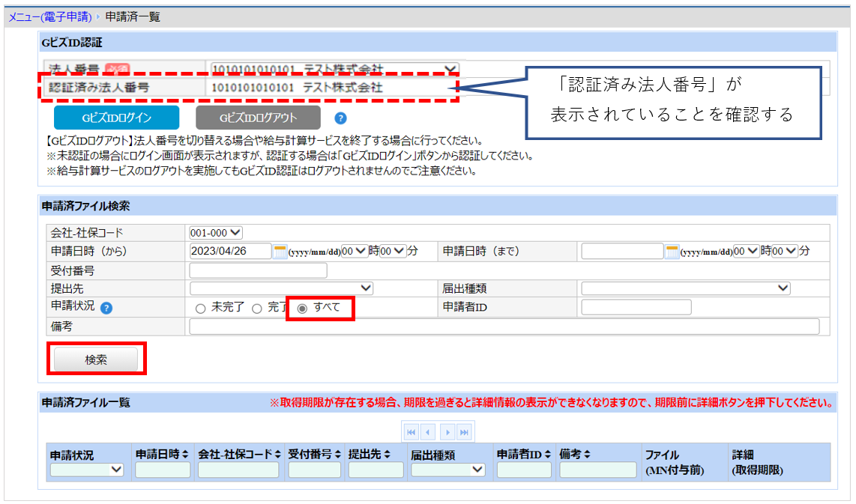Click the 申請日時（まで）date field
The image size is (856, 504).
(x=622, y=252)
